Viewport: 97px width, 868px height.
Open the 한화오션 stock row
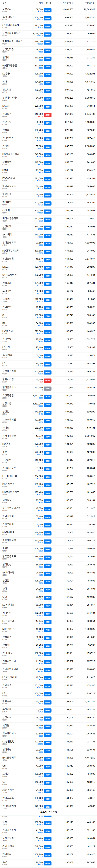(48, 115)
